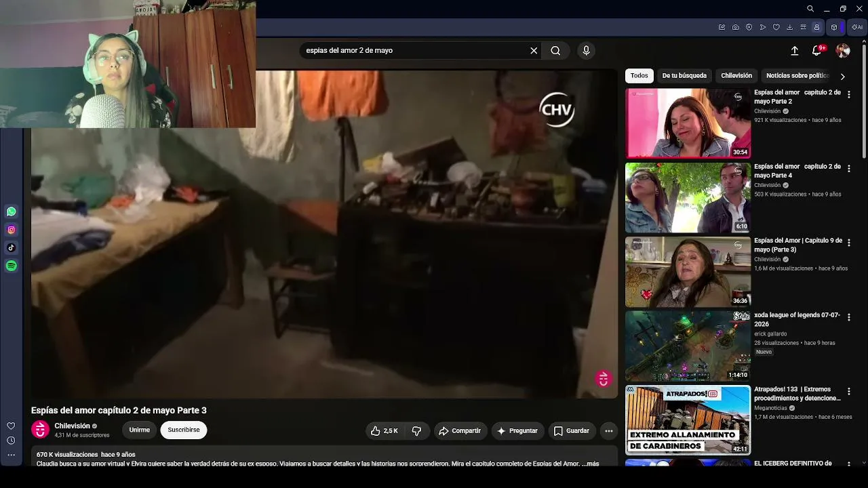Select the Todos filter chip
868x488 pixels.
639,76
